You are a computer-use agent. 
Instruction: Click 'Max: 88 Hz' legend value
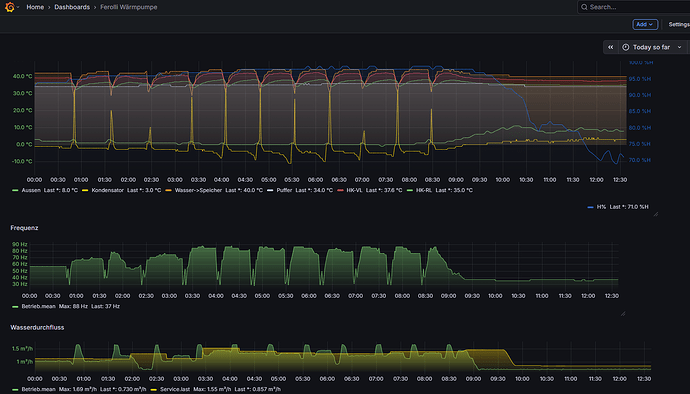point(73,306)
